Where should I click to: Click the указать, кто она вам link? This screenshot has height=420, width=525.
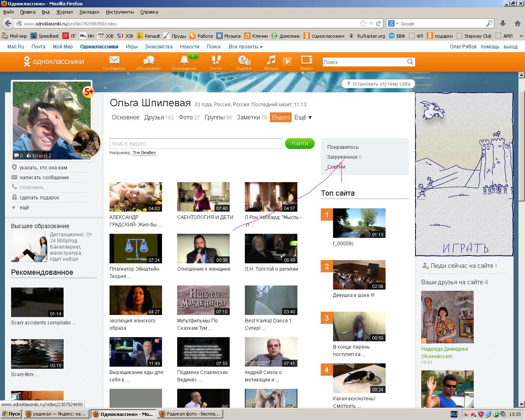point(43,168)
